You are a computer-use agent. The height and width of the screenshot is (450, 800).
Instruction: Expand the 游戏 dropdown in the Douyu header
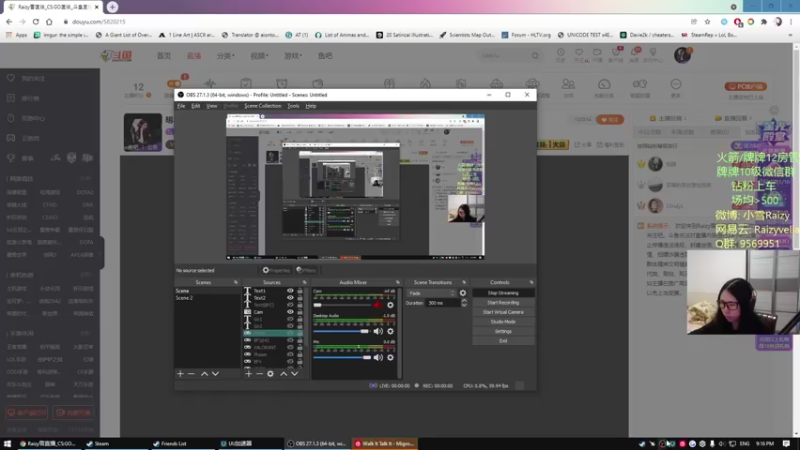293,56
